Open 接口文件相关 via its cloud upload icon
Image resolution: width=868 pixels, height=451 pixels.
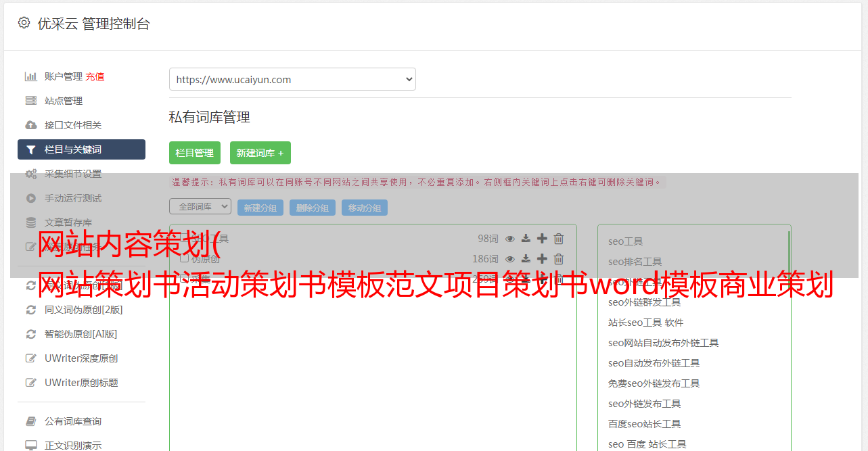click(x=31, y=125)
